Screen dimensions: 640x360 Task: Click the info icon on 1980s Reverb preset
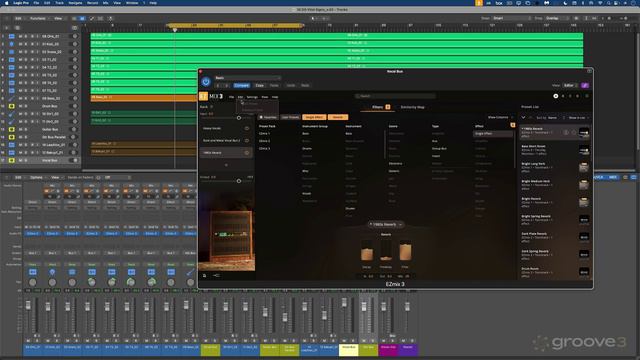click(x=566, y=133)
